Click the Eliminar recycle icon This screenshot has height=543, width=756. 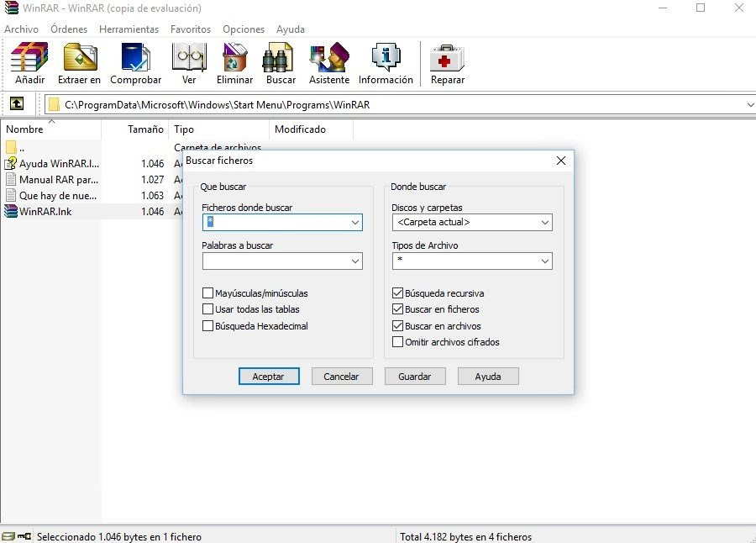point(235,57)
